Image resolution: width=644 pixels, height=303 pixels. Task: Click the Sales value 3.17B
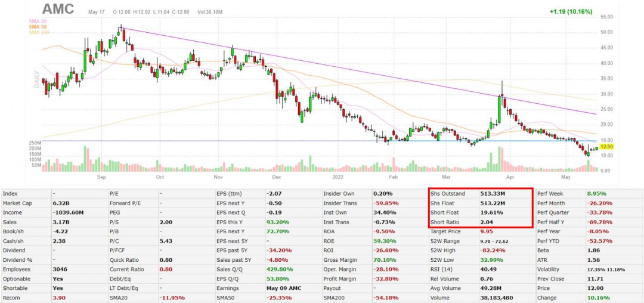point(60,222)
